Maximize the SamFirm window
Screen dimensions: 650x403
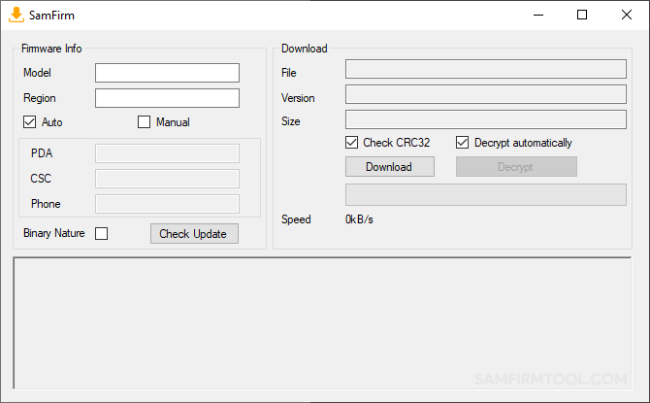pos(582,15)
